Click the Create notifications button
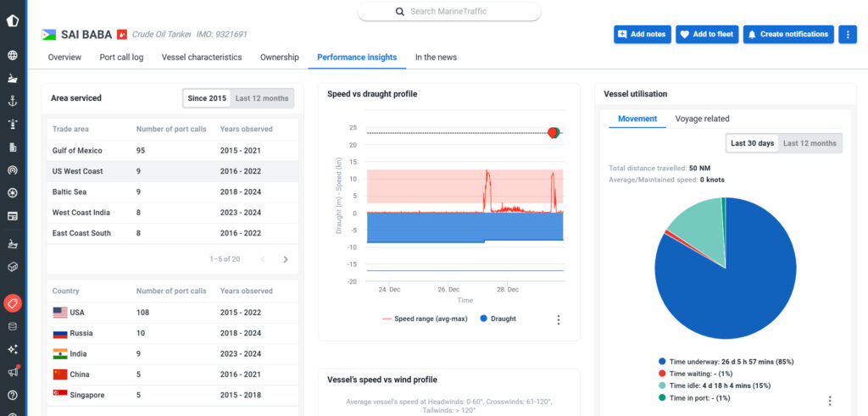This screenshot has height=416, width=868. pyautogui.click(x=788, y=35)
